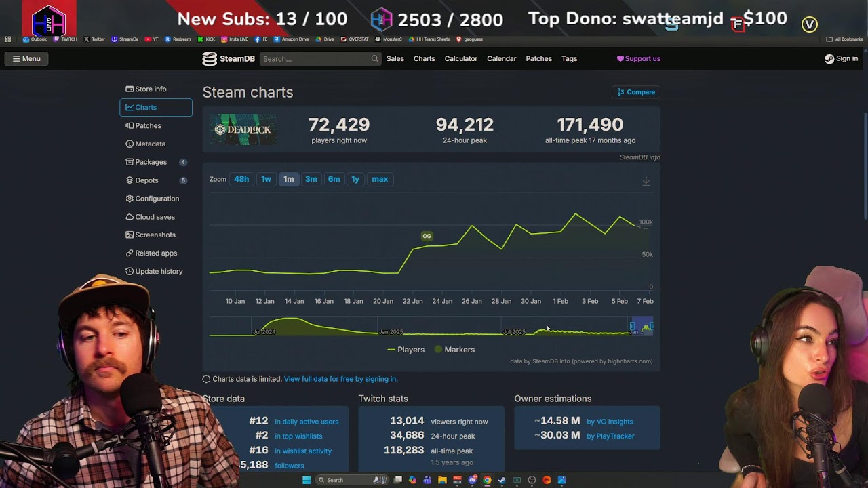Screen dimensions: 868x488
Task: Open File Explorer from the taskbar
Action: point(442,480)
